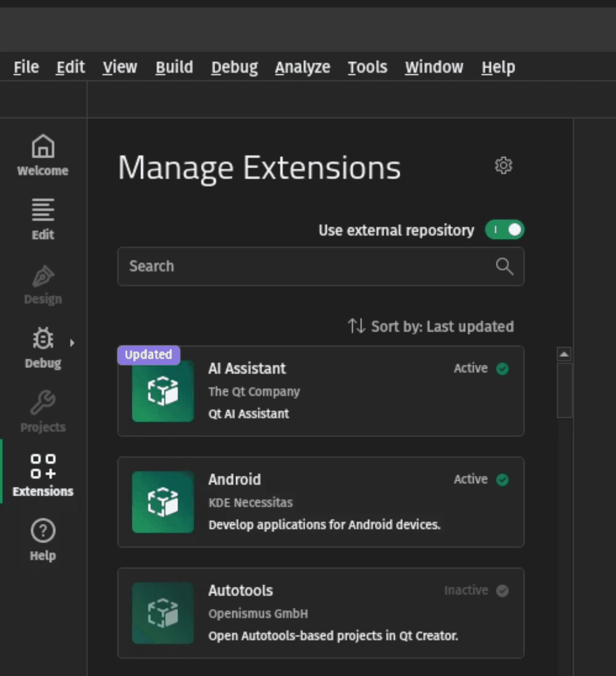
Task: Click the sort arrows icon
Action: [x=356, y=326]
